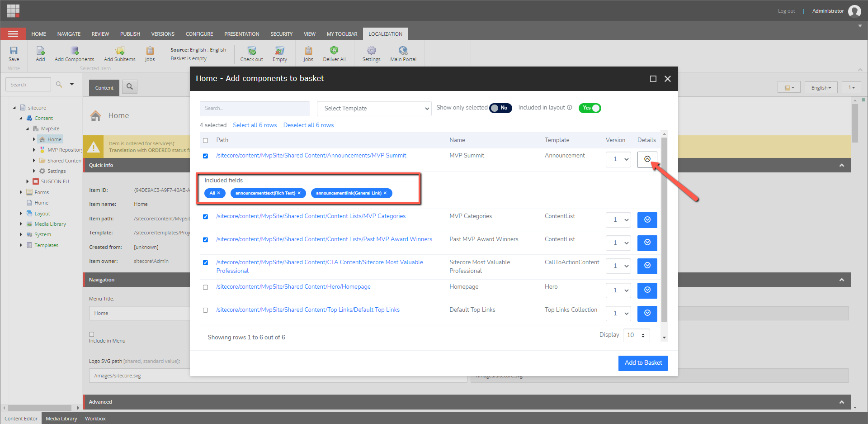Open the SECURITY ribbon tab
Image resolution: width=868 pixels, height=424 pixels.
282,34
